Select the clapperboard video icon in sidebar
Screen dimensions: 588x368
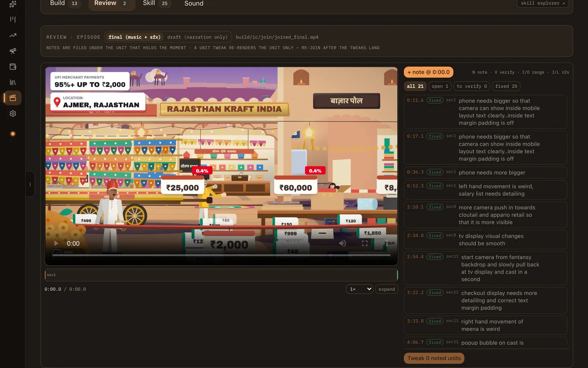tap(13, 98)
